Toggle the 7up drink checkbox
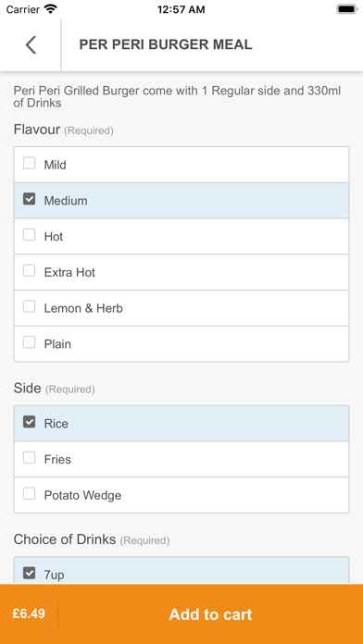Image resolution: width=363 pixels, height=644 pixels. [30, 573]
